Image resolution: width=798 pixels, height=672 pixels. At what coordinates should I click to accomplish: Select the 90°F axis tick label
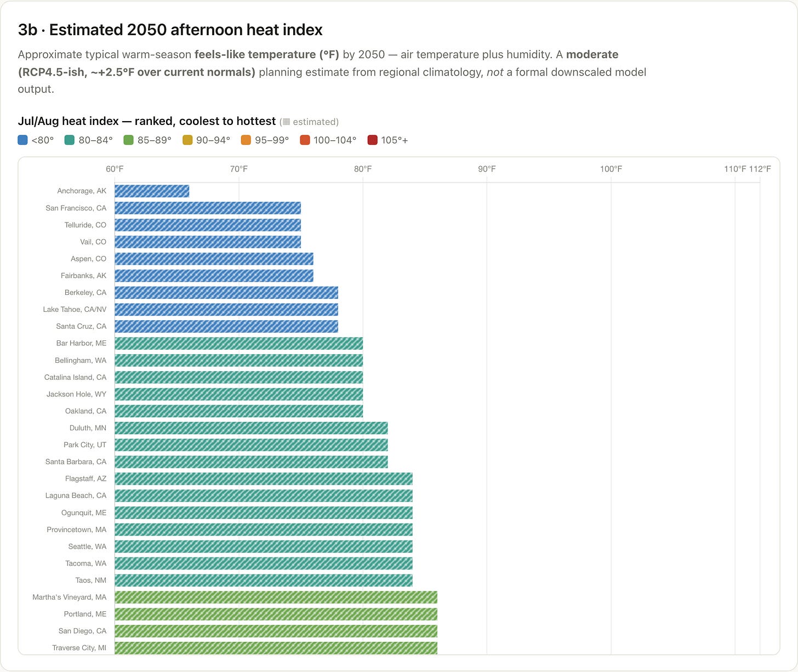click(x=487, y=169)
